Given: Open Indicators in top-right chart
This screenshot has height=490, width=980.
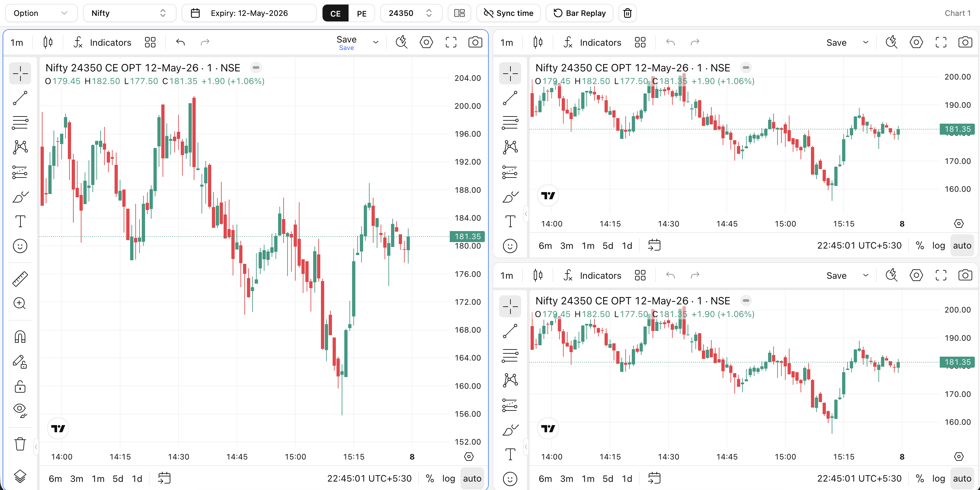Looking at the screenshot, I should (592, 42).
